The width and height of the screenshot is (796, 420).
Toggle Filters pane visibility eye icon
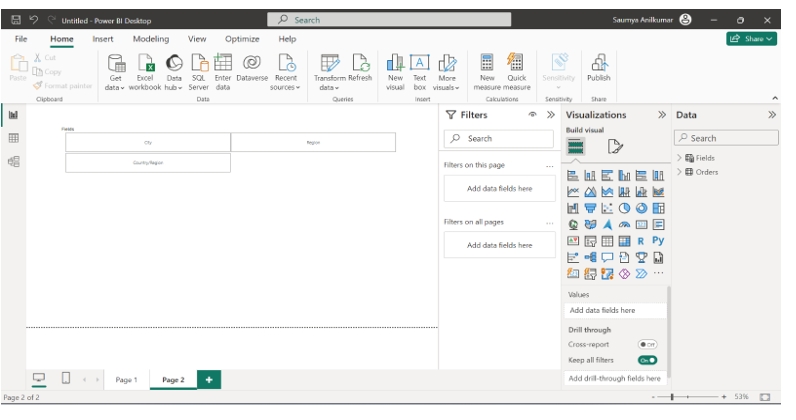tap(533, 115)
